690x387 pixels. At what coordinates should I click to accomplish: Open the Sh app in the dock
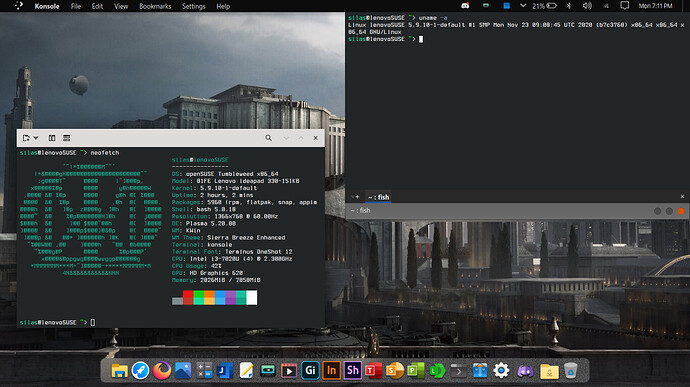click(352, 371)
